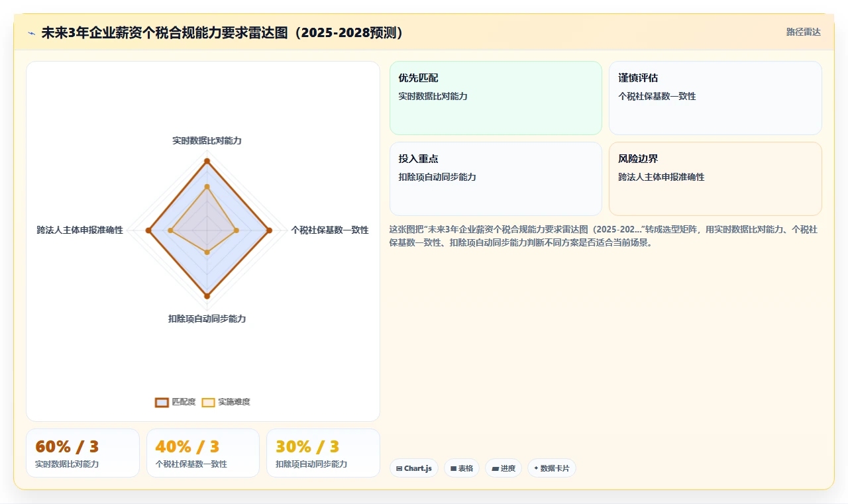This screenshot has height=504, width=848.
Task: Select the 数据卡片 chip label
Action: coord(555,468)
